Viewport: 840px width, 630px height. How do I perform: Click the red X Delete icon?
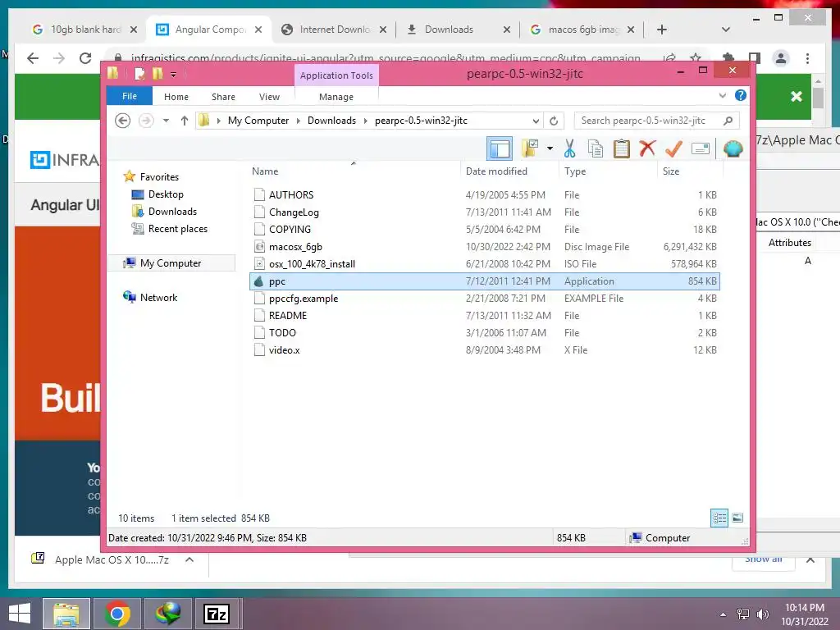pos(647,148)
